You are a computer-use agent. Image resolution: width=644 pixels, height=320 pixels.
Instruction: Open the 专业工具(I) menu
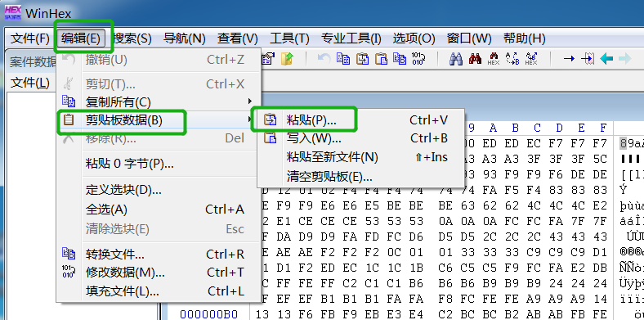pyautogui.click(x=351, y=38)
